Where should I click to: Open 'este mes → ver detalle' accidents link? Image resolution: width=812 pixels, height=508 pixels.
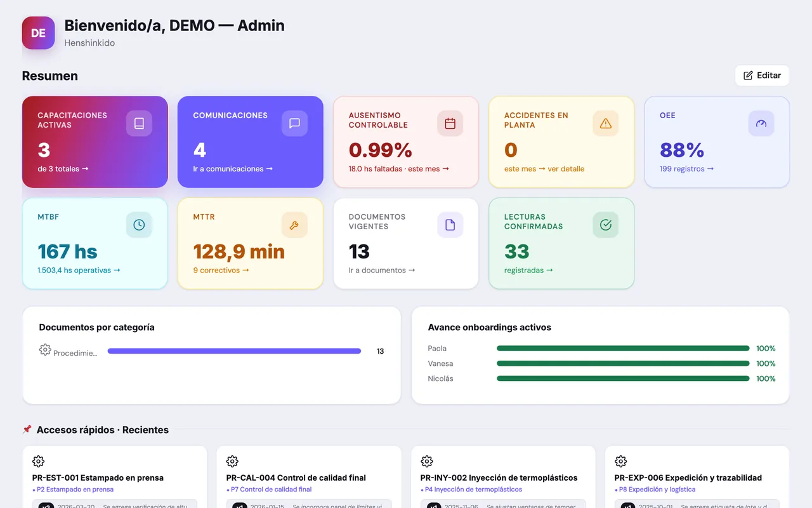pos(544,169)
